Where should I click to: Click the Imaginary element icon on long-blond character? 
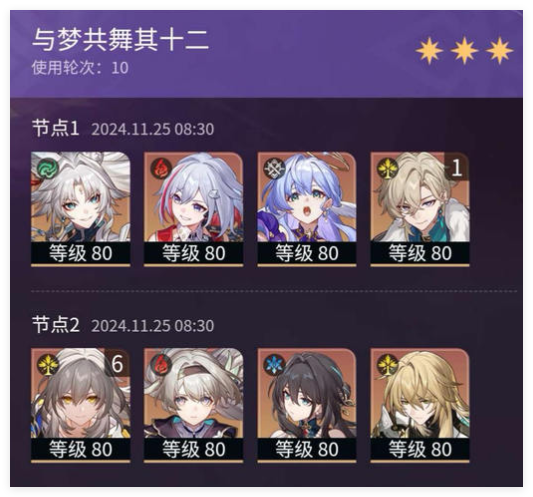[x=388, y=365]
